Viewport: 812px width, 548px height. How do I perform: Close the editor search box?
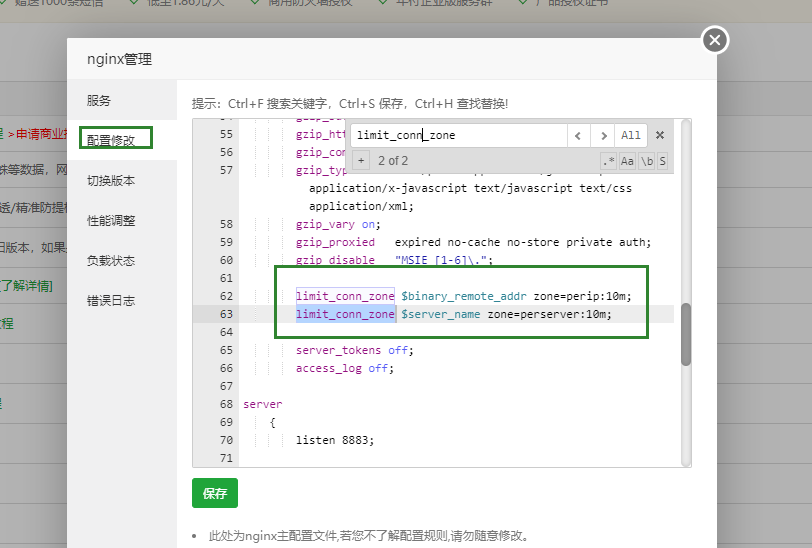pyautogui.click(x=660, y=135)
